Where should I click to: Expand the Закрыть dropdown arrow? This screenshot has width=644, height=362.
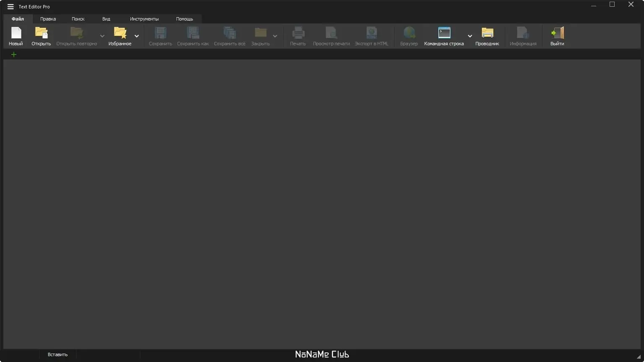pyautogui.click(x=275, y=36)
